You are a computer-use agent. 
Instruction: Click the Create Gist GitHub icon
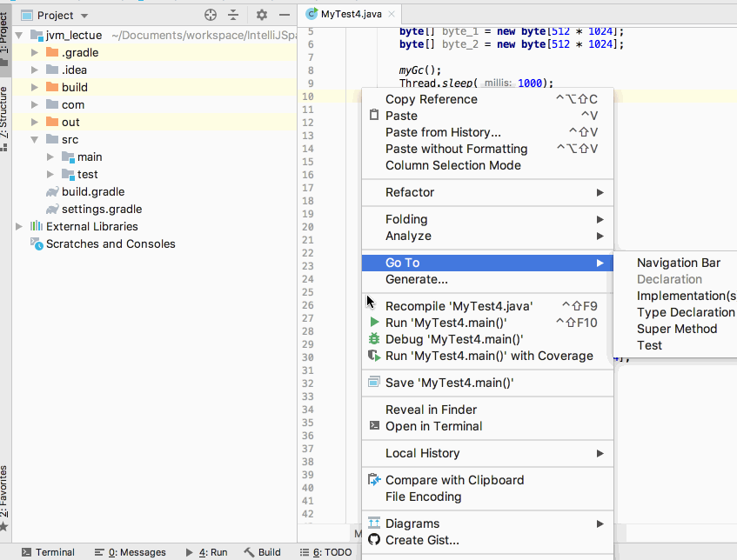click(374, 540)
